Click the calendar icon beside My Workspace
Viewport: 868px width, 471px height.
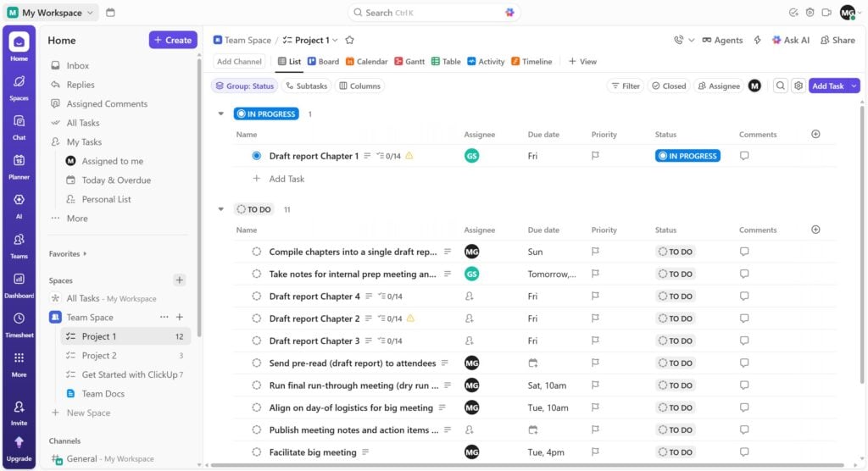(x=110, y=12)
